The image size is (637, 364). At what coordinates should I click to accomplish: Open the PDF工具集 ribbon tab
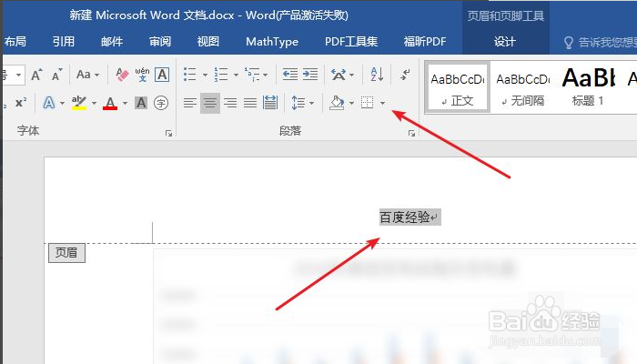click(351, 42)
